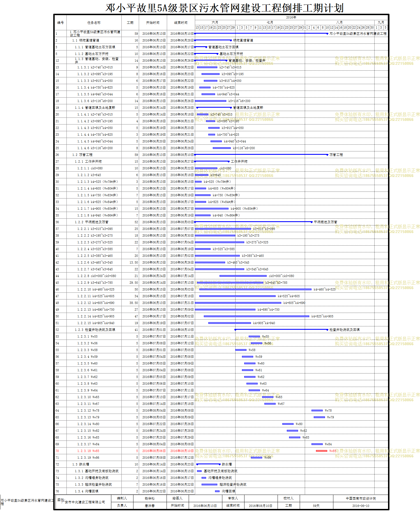
Task: Select task name cell 1.3.3 超深检查井砼浇筑
Action: pos(93,485)
